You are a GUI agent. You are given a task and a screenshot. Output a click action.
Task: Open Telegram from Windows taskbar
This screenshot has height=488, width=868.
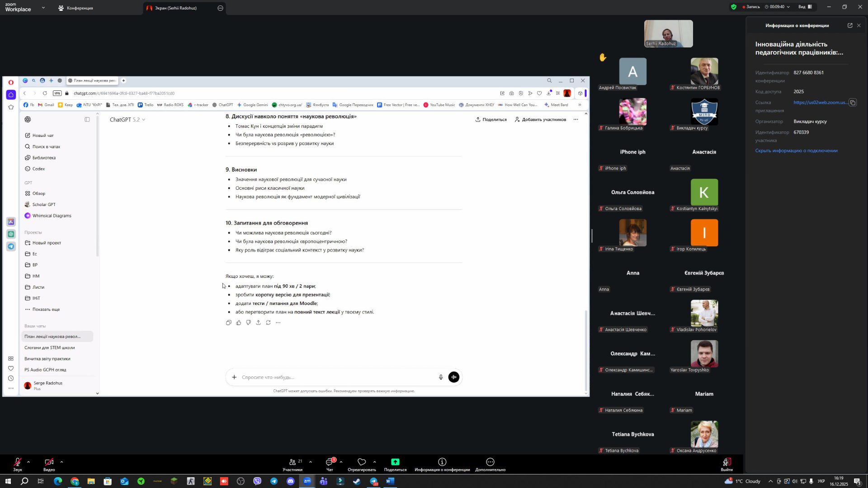click(274, 481)
